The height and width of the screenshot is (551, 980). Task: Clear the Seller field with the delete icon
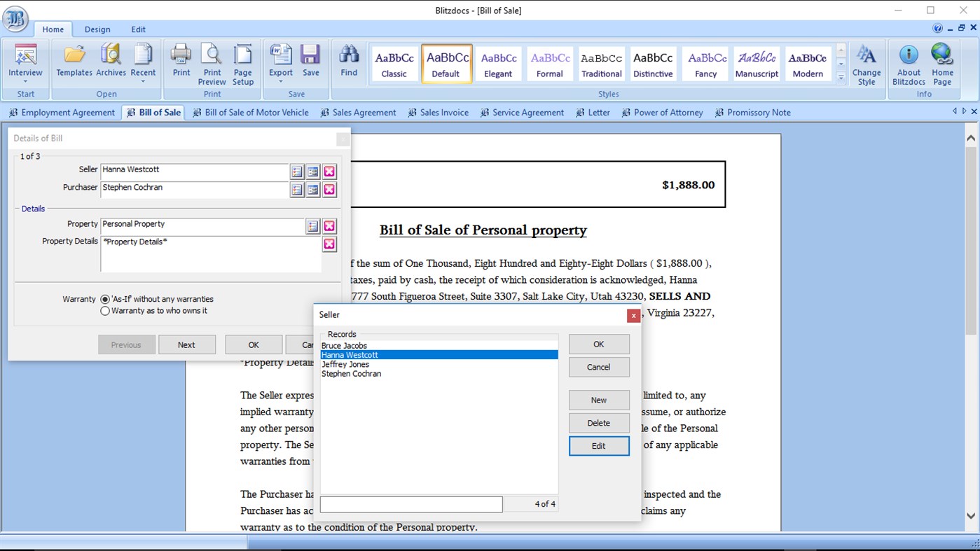tap(329, 171)
